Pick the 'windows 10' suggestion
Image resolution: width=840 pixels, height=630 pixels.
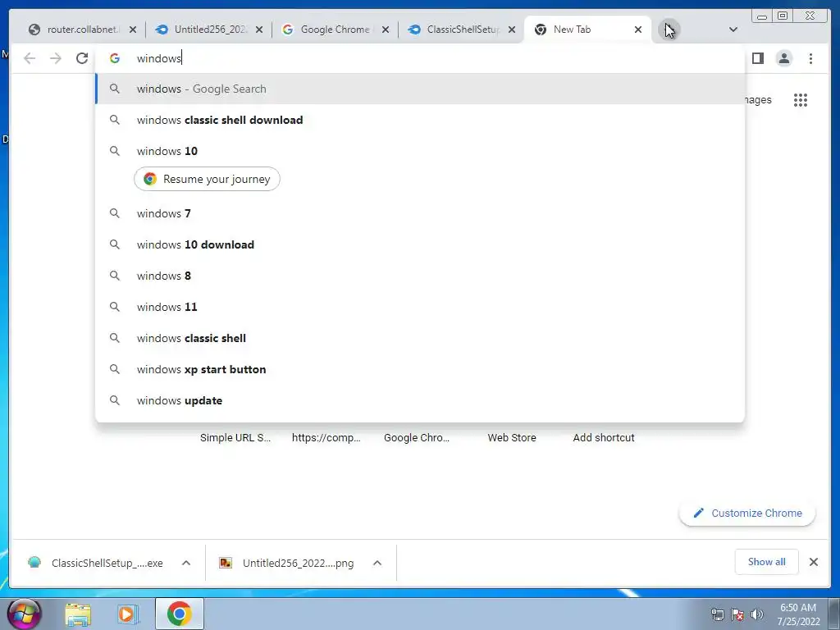(x=420, y=151)
